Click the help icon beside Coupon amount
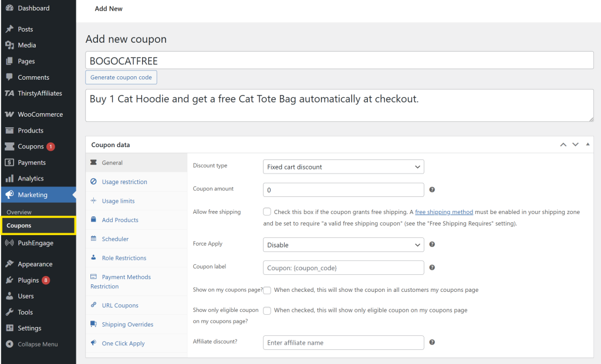The height and width of the screenshot is (364, 601). click(x=432, y=189)
